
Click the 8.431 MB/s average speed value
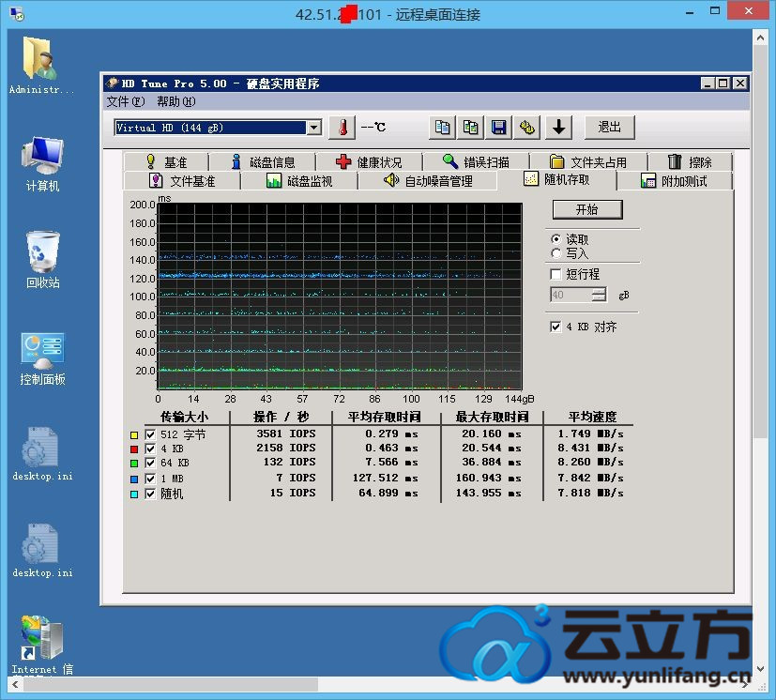point(591,448)
